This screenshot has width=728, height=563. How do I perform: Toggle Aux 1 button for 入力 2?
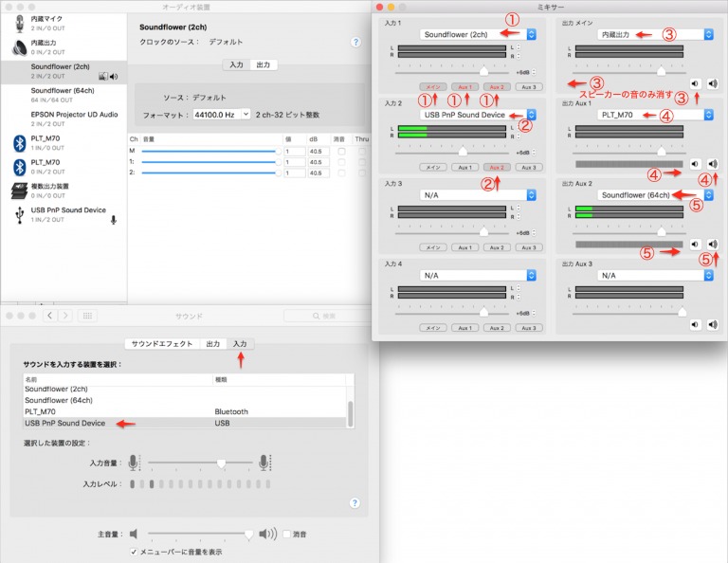pos(464,167)
